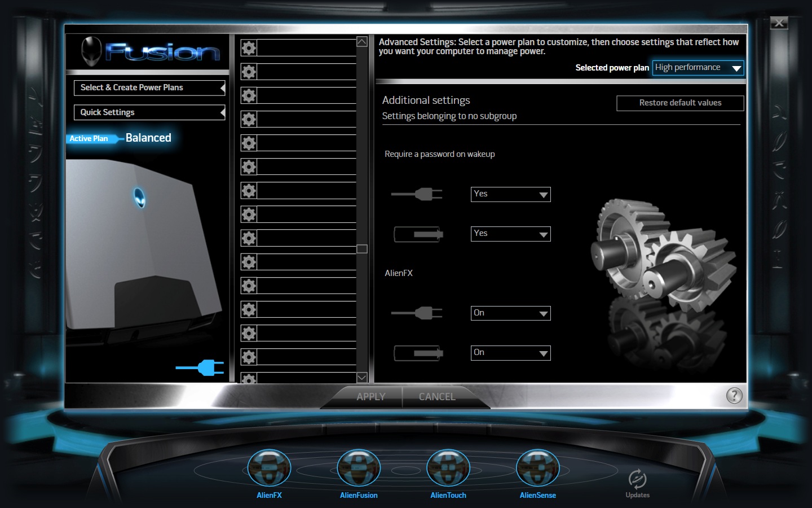The image size is (812, 508).
Task: Select the third gear icon from top of settings list
Action: (249, 95)
